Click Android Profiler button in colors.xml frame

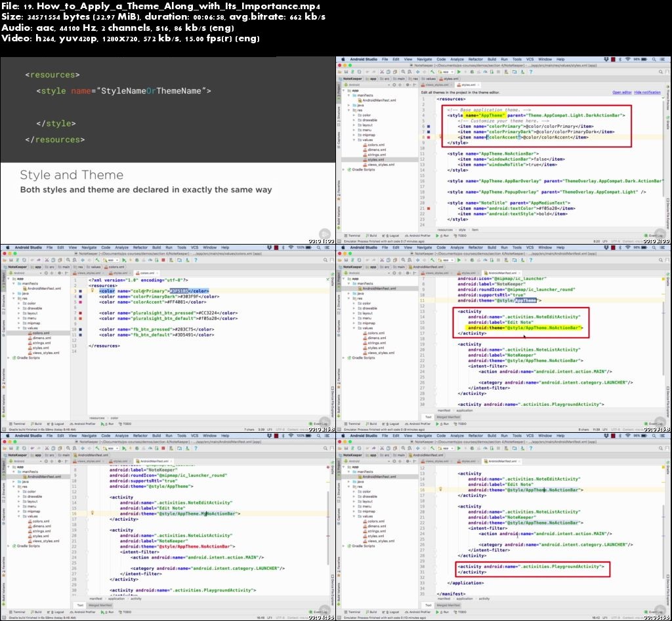coord(83,424)
